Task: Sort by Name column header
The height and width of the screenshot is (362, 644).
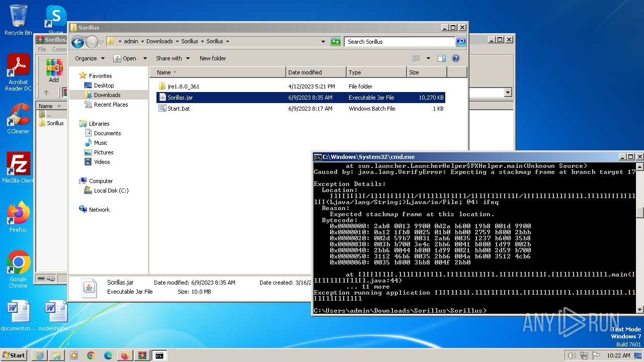Action: coord(218,72)
